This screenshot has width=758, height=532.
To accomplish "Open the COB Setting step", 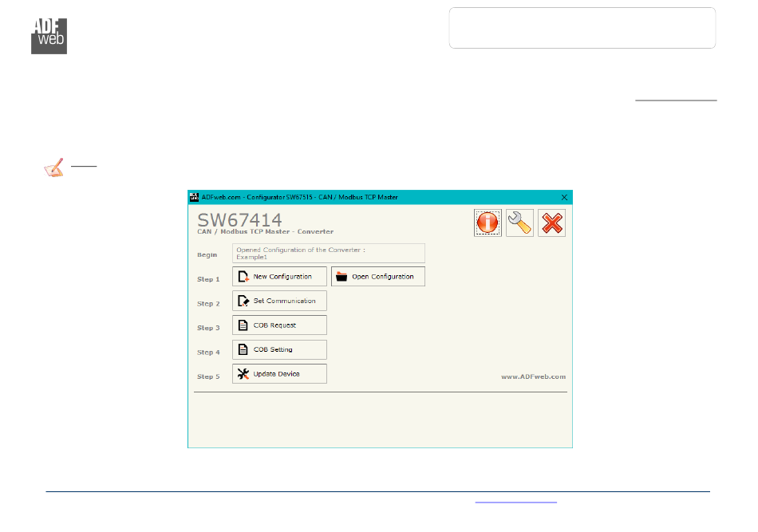I will 279,349.
